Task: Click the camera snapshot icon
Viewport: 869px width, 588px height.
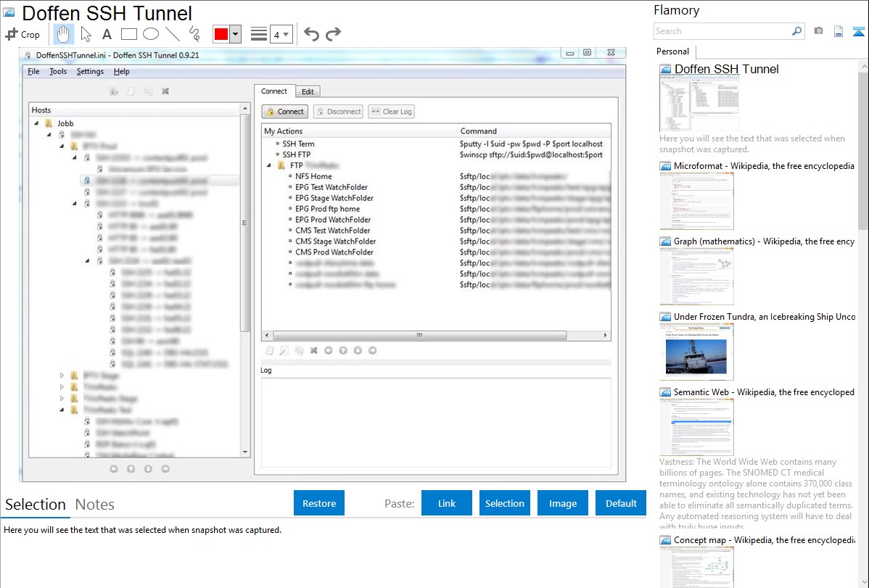Action: [818, 31]
